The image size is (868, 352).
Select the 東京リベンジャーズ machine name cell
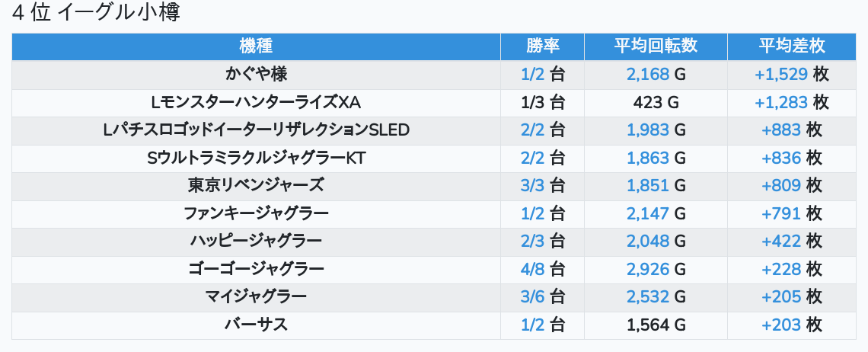click(x=256, y=186)
